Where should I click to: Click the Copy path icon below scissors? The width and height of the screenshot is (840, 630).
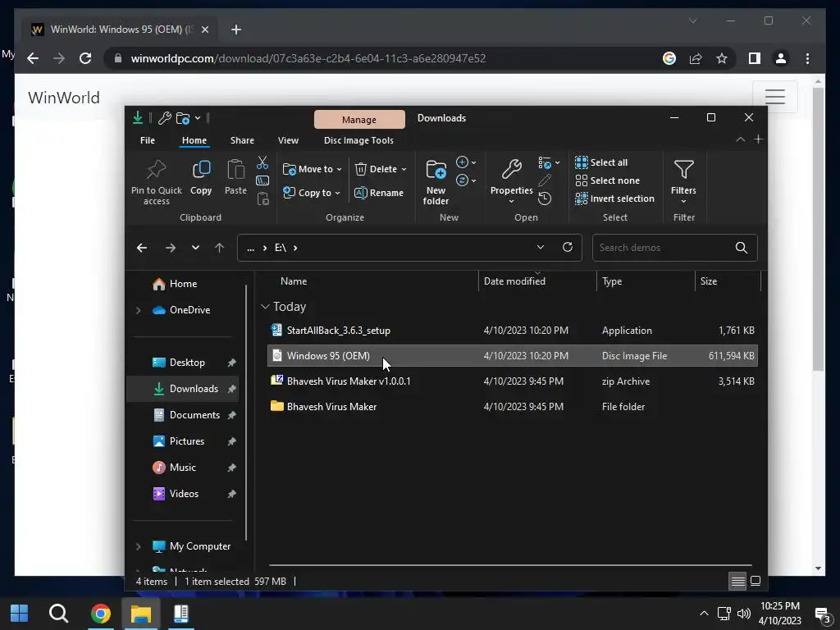pos(262,180)
